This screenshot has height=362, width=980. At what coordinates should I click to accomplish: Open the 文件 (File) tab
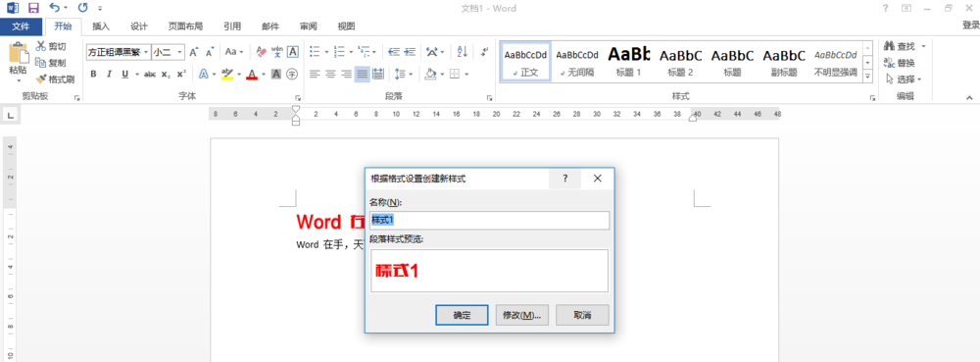tap(22, 26)
